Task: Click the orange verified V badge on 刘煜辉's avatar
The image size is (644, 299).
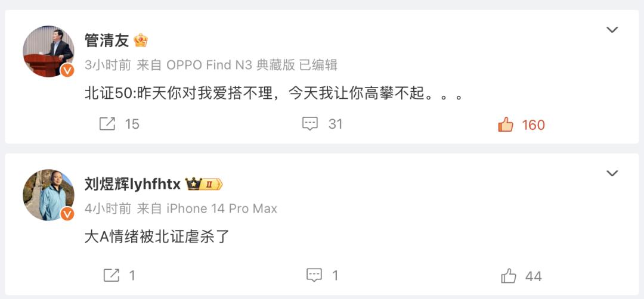Action: (x=67, y=214)
